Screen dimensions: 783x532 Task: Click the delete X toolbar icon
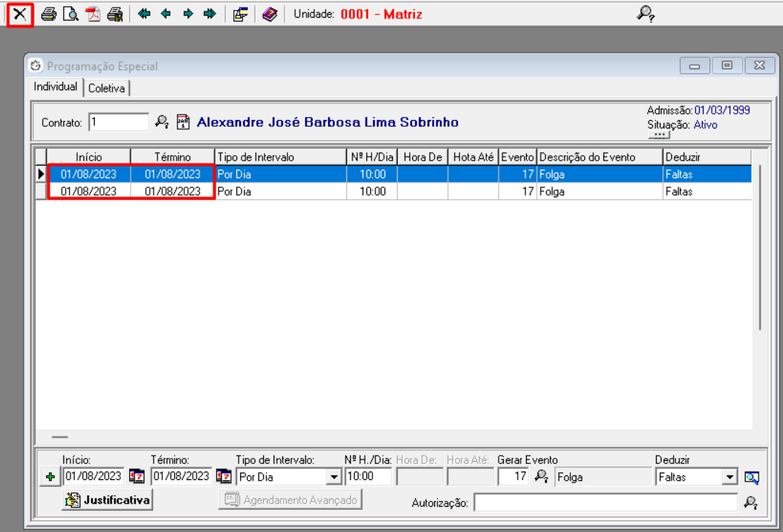pos(20,15)
